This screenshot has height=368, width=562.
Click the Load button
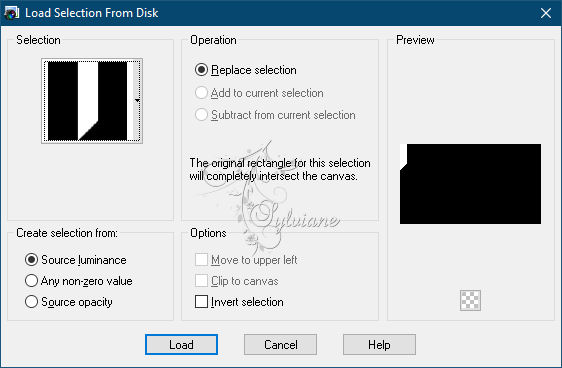(x=181, y=345)
